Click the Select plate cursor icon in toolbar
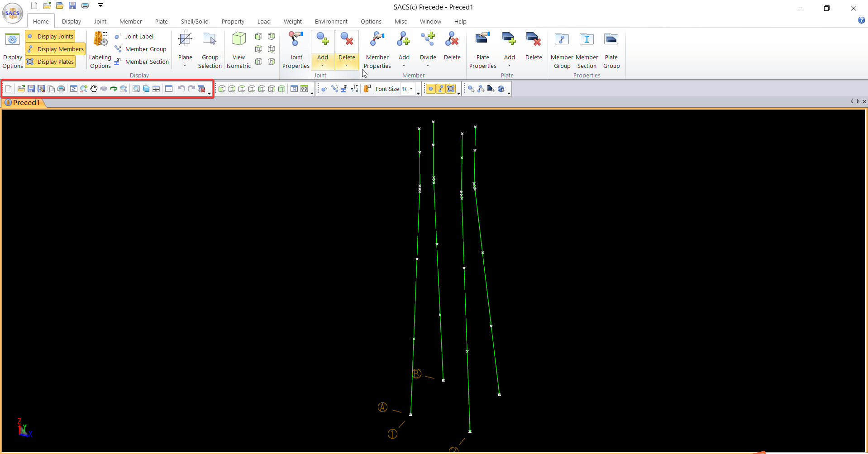Viewport: 868px width, 454px height. click(x=491, y=89)
